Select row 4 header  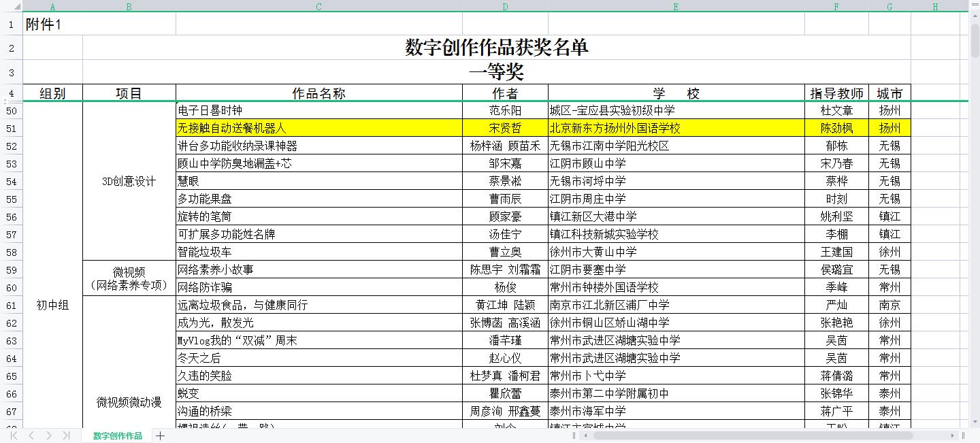(12, 93)
